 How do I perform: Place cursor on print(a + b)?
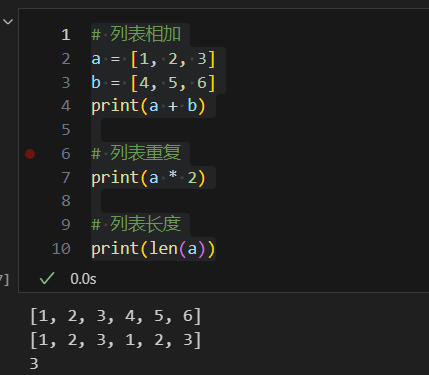(x=148, y=106)
